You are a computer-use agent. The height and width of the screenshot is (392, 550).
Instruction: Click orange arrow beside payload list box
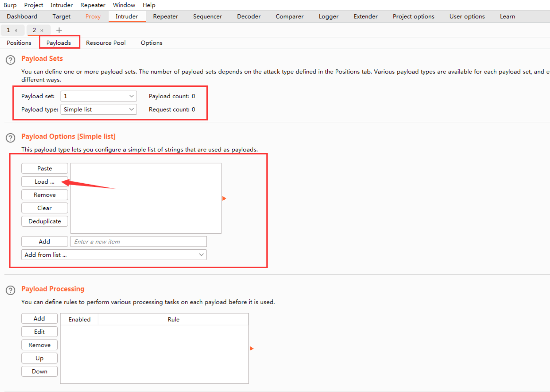pyautogui.click(x=224, y=198)
